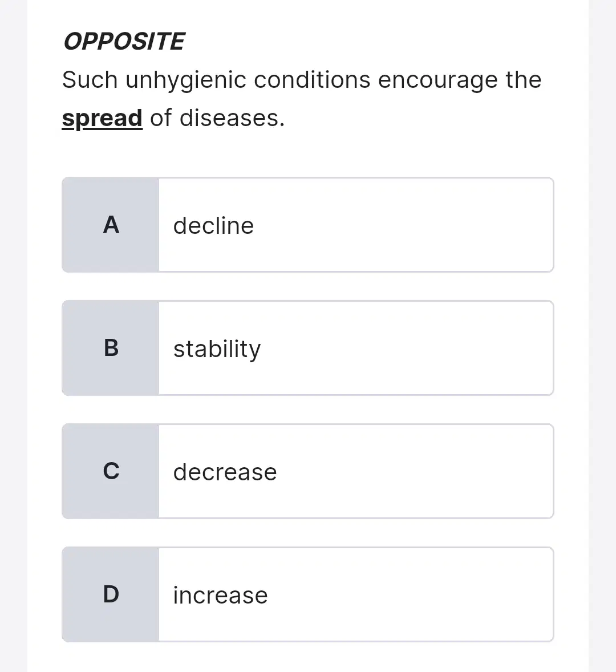Choose answer option C 'decrease'
The height and width of the screenshot is (672, 616).
tap(307, 471)
